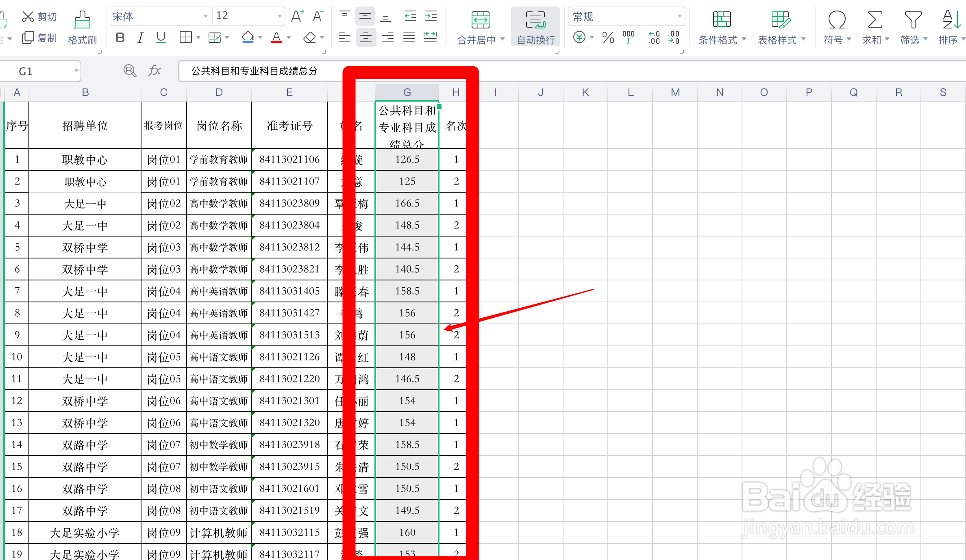Click the eraser clear-format icon

(310, 38)
